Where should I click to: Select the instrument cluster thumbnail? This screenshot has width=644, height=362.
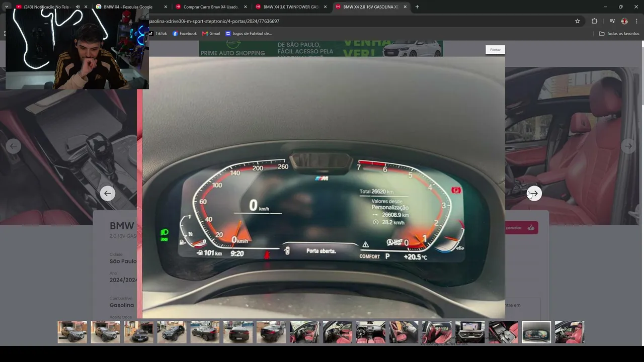(536, 332)
